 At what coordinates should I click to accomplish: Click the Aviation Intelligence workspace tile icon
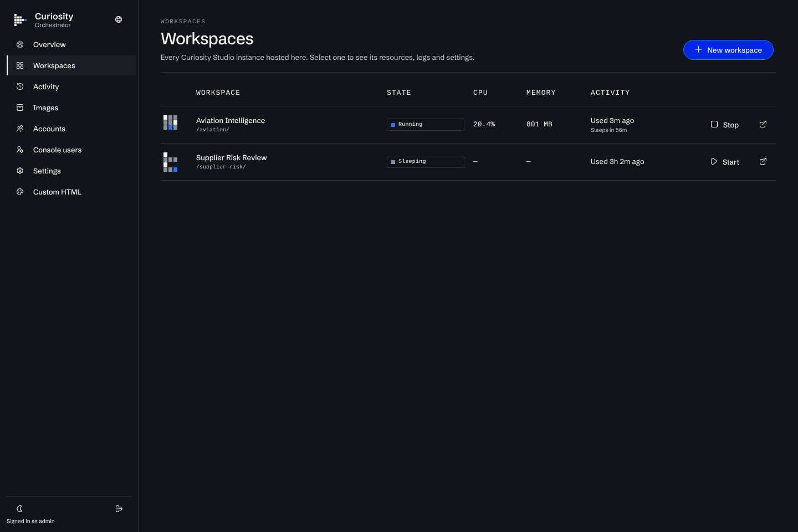170,122
